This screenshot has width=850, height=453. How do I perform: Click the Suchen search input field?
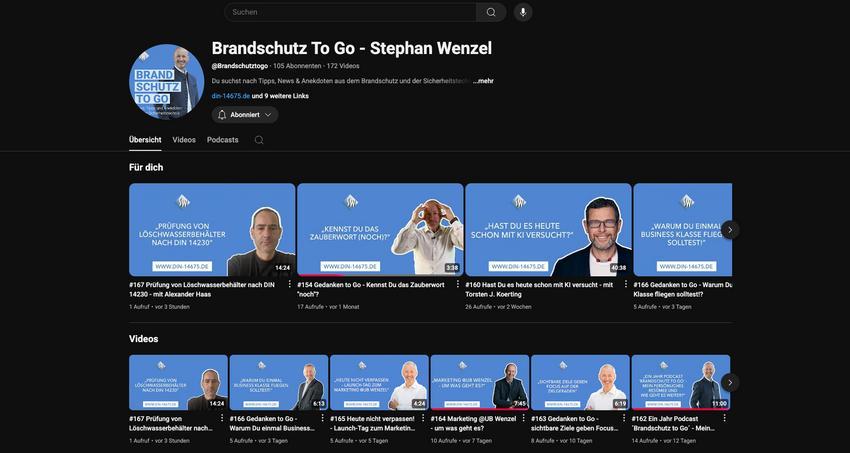click(350, 12)
